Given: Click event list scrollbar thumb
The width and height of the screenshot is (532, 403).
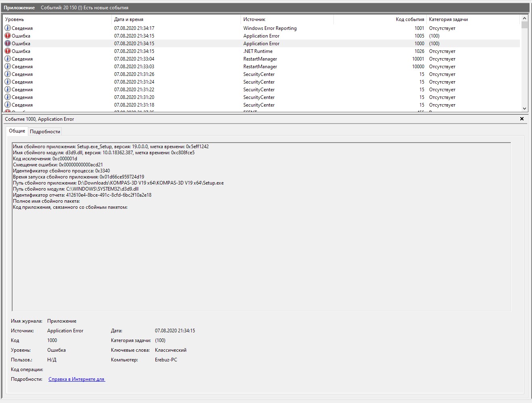Looking at the screenshot, I should click(x=525, y=25).
